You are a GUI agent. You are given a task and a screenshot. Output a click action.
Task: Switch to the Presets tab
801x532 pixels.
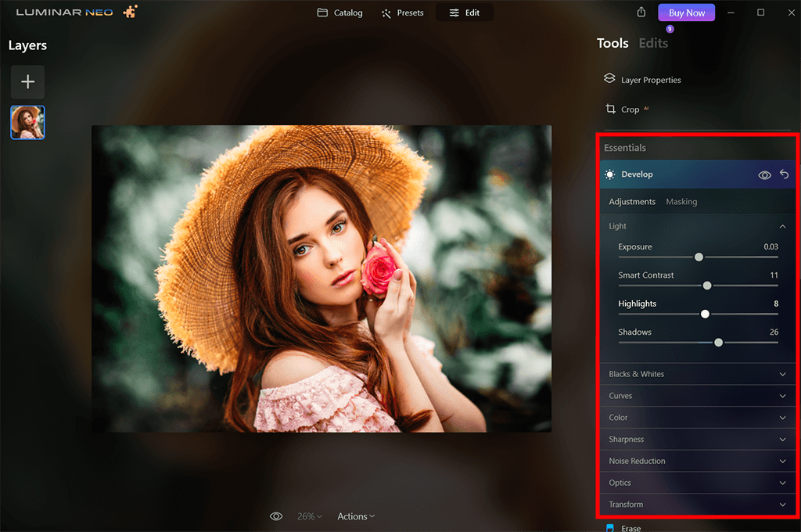click(403, 13)
